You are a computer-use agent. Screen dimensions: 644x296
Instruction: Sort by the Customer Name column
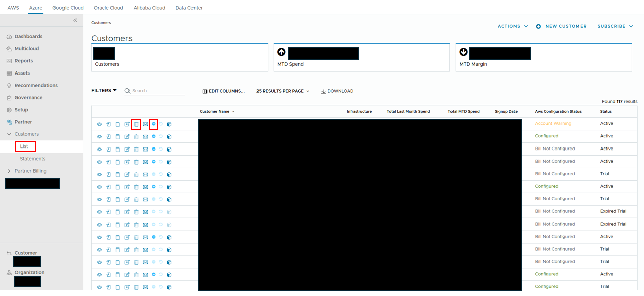(217, 112)
